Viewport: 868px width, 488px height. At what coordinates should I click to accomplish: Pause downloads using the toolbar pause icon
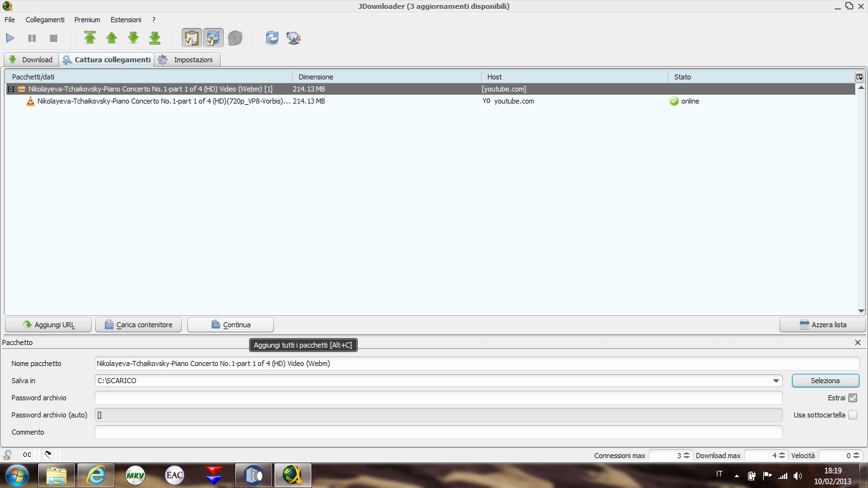tap(32, 38)
